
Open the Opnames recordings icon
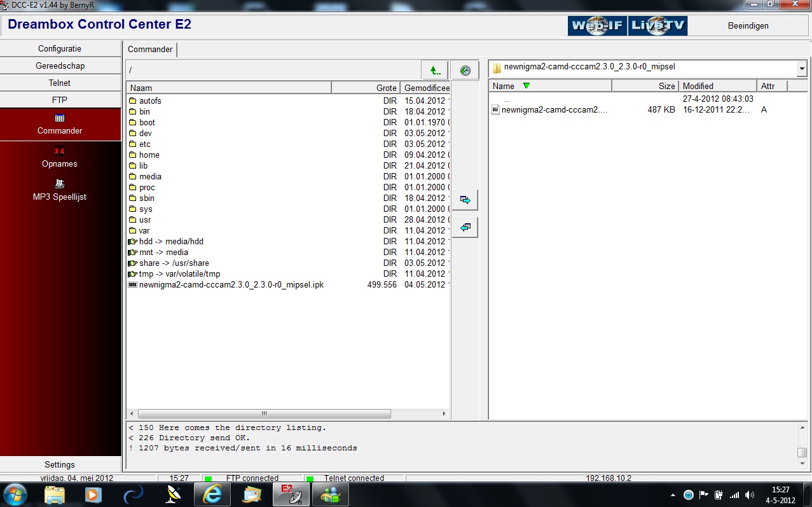tap(60, 151)
